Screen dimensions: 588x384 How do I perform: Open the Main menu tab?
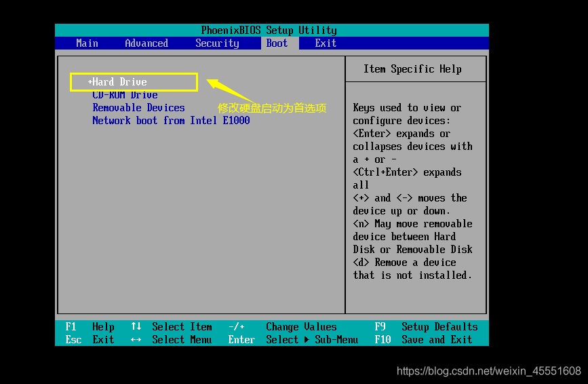(x=87, y=43)
